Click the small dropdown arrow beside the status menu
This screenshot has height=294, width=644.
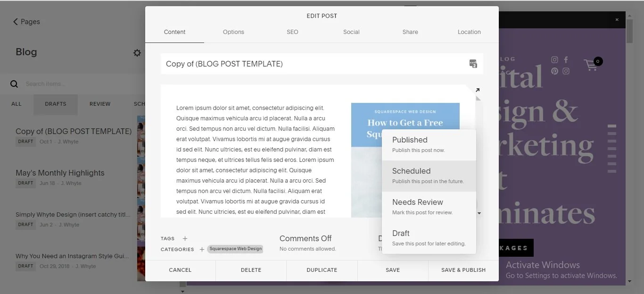click(x=479, y=214)
